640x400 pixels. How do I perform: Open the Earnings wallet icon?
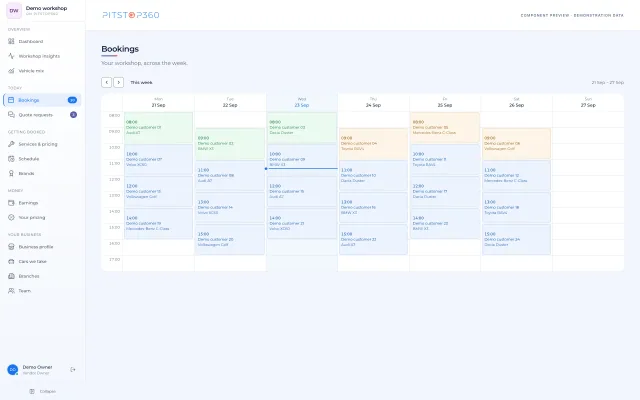11,203
